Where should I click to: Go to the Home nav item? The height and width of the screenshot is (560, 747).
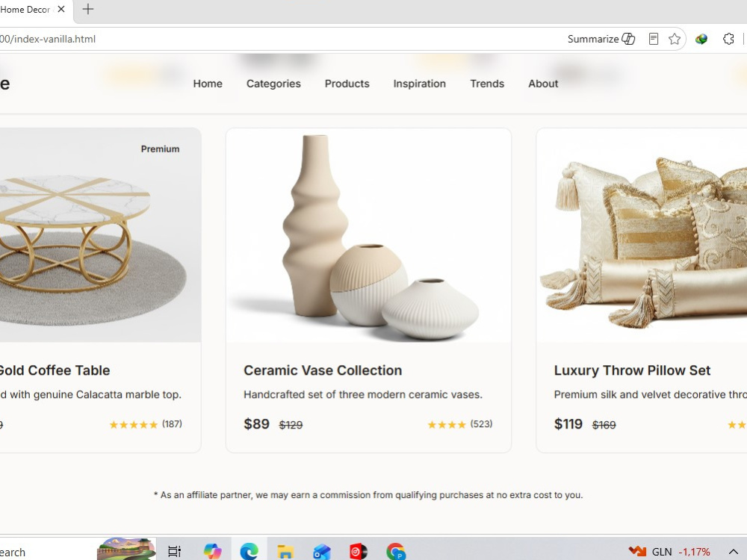point(208,84)
